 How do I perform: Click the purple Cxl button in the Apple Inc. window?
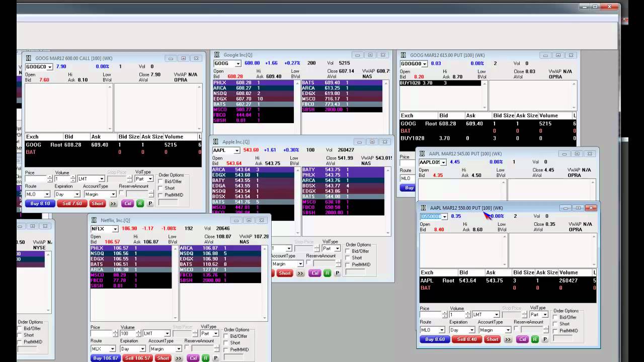click(315, 273)
